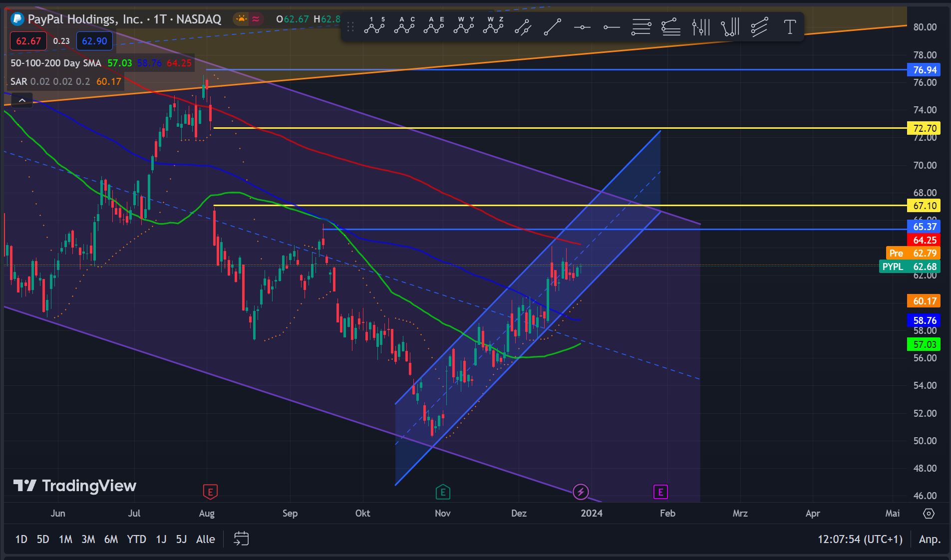
Task: Select the 5J time range
Action: click(x=181, y=539)
